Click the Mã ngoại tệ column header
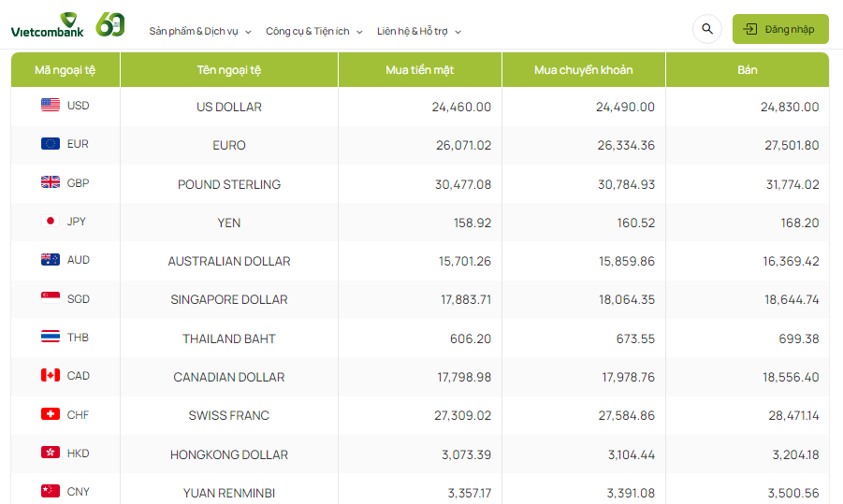The image size is (843, 504). [65, 70]
